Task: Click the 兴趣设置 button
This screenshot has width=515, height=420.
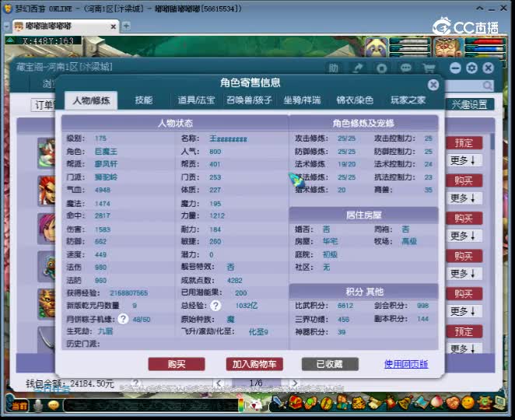Action: click(x=470, y=104)
